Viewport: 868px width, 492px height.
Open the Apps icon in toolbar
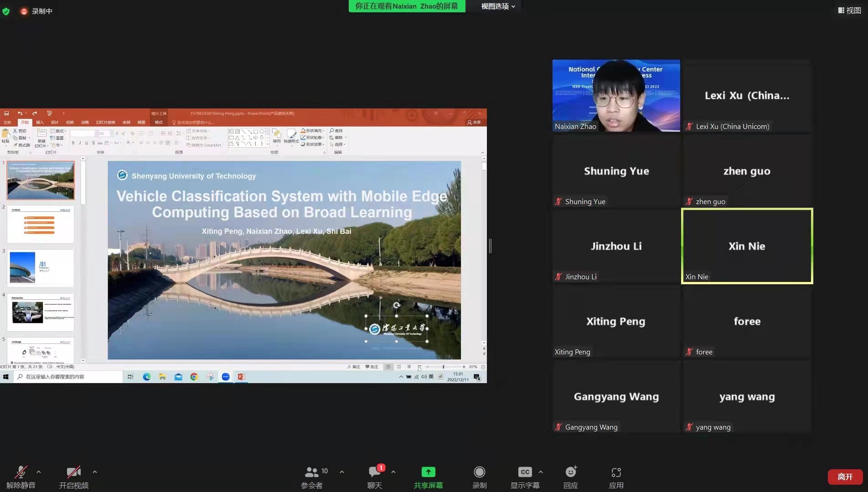616,472
